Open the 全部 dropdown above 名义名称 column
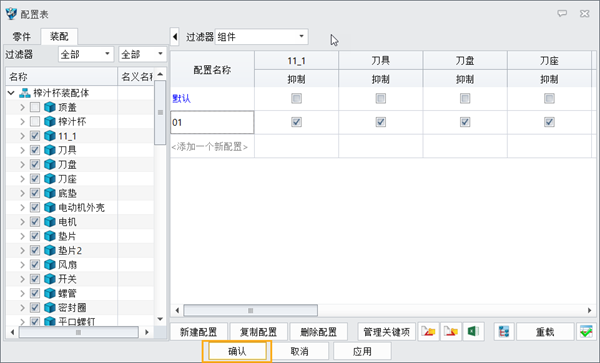The image size is (600, 363). (x=142, y=54)
